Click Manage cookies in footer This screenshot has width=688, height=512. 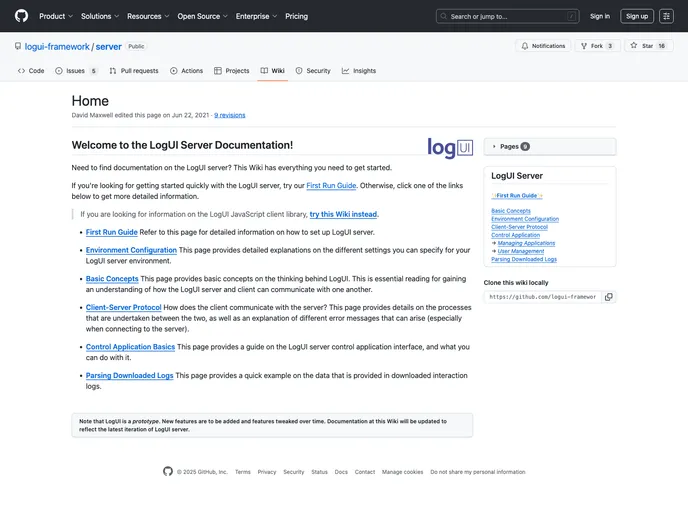tap(402, 472)
